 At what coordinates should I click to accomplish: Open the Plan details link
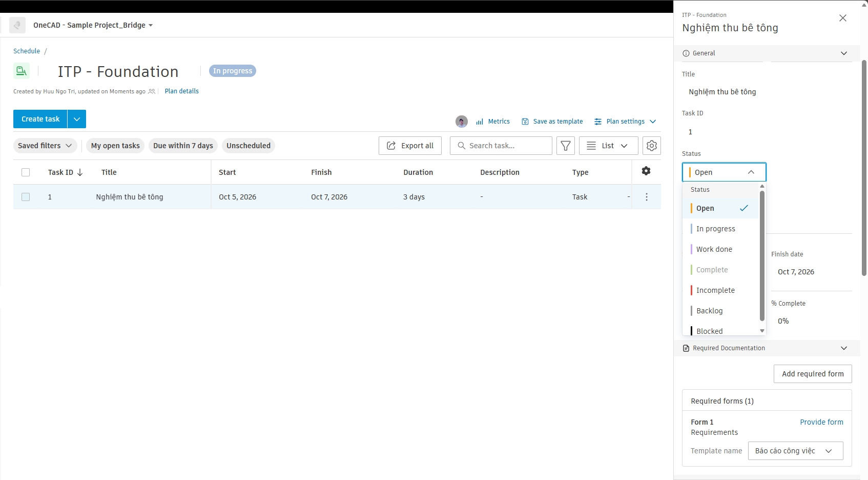[182, 91]
